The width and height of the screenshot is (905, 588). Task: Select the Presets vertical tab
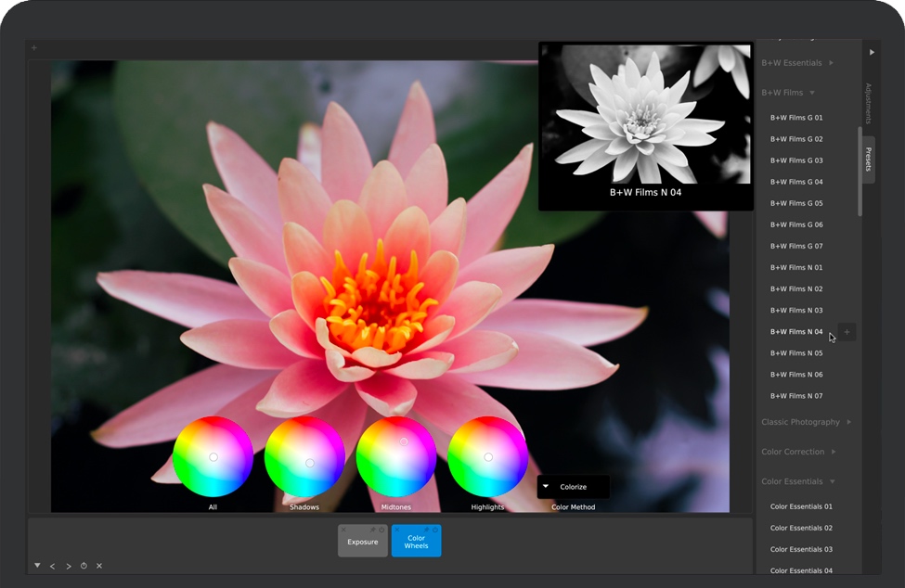(869, 159)
